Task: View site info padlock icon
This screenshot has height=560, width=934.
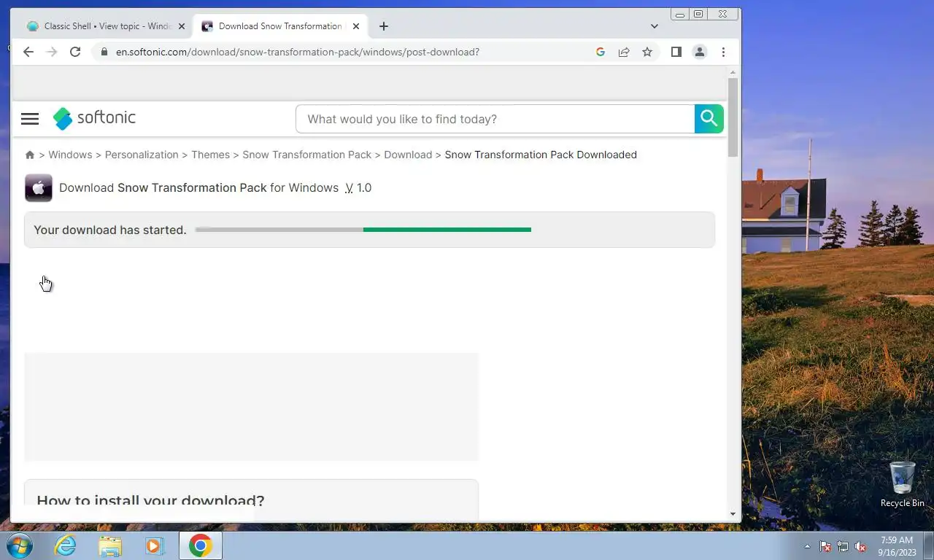Action: [x=104, y=52]
